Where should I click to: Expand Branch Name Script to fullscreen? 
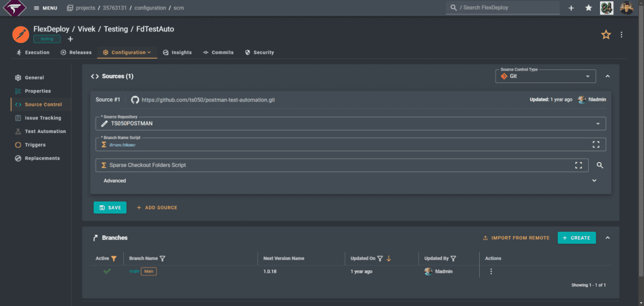[x=596, y=145]
